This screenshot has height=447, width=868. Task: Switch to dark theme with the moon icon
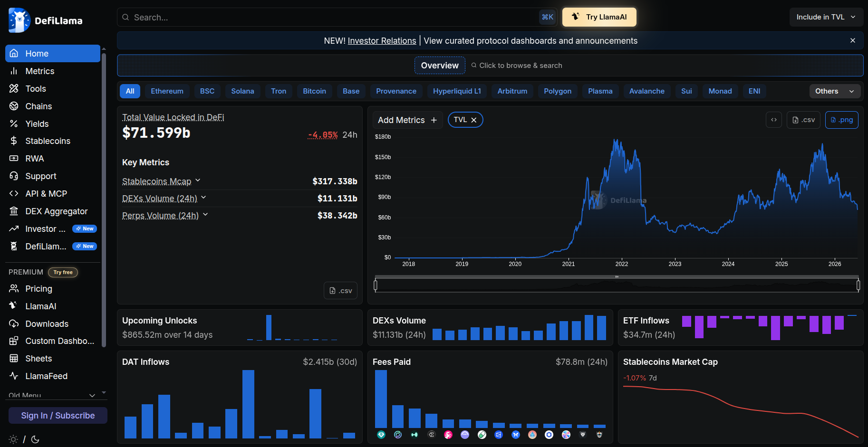[x=35, y=439]
